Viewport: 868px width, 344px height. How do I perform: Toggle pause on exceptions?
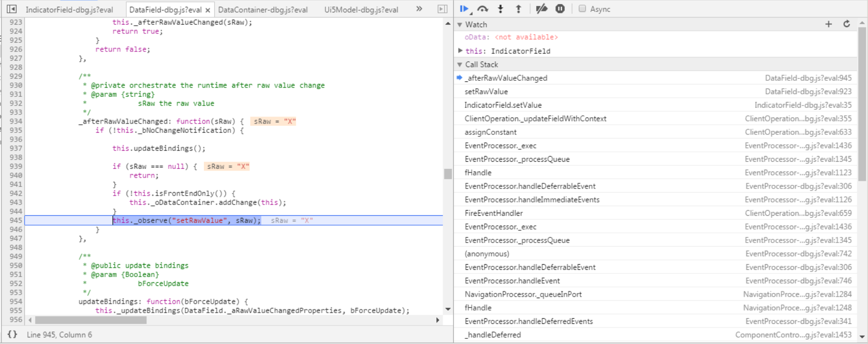pyautogui.click(x=560, y=9)
